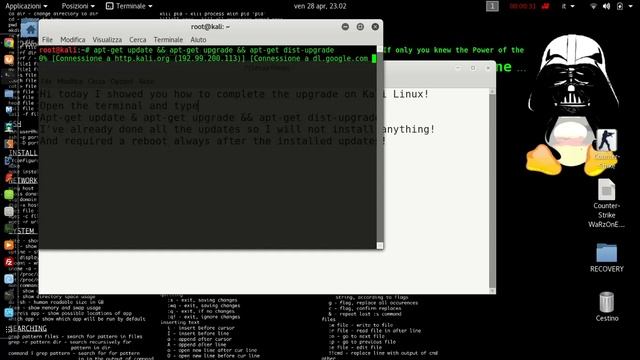Open the 'it' keyboard layout dropdown
The height and width of the screenshot is (360, 640).
568,6
